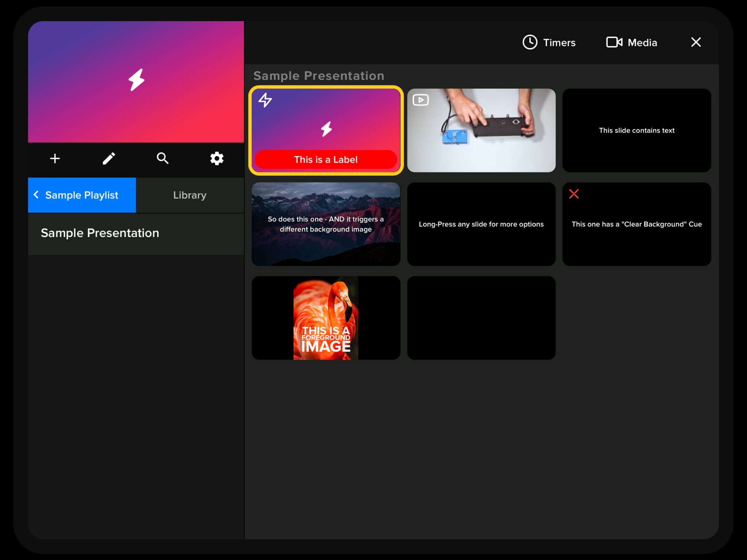
Task: Click the plus add icon
Action: click(55, 159)
